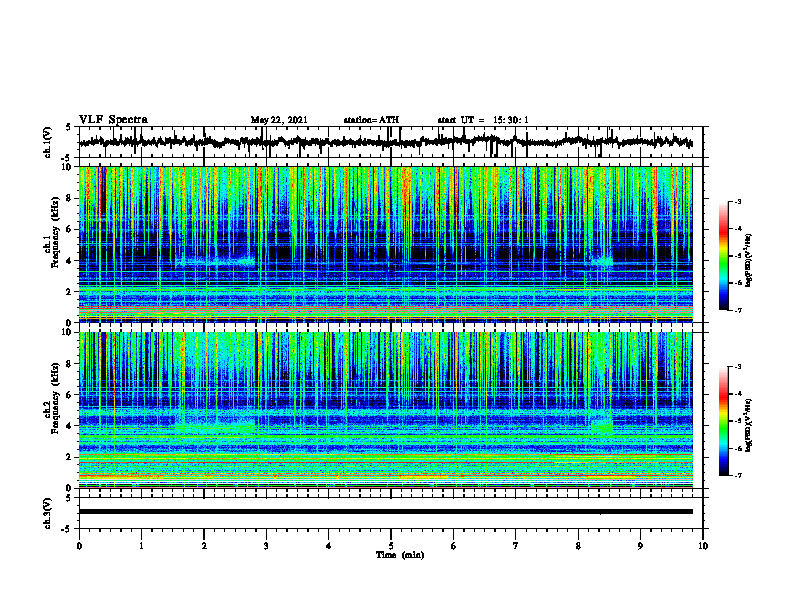Click the ch.1 spectrogram panel
The height and width of the screenshot is (612, 792).
point(386,244)
